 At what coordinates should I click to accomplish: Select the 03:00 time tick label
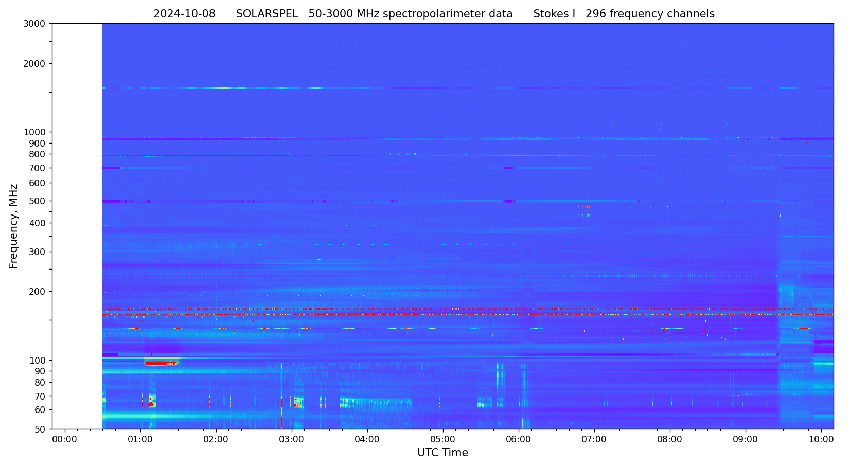click(x=292, y=439)
